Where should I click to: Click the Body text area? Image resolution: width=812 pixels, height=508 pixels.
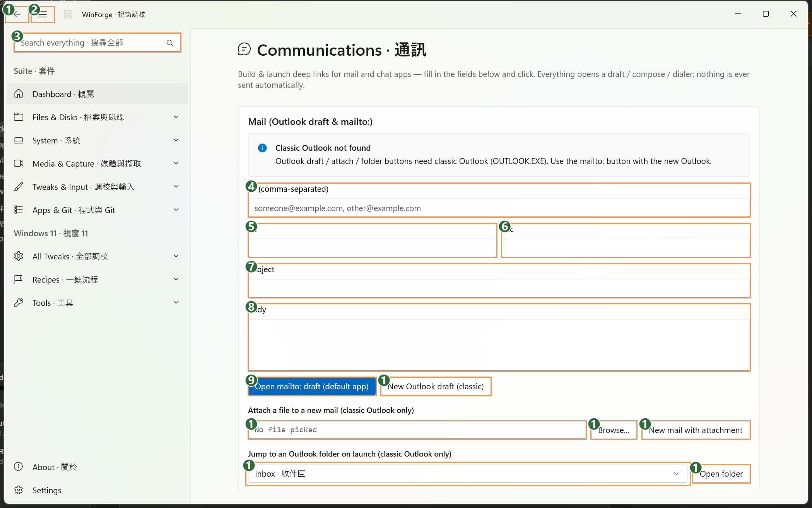click(x=499, y=345)
